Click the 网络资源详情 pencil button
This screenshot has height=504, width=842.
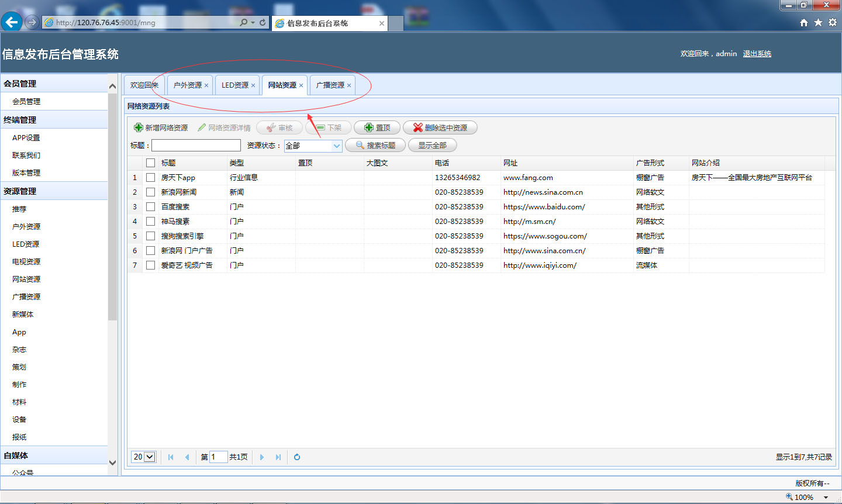[x=224, y=127]
